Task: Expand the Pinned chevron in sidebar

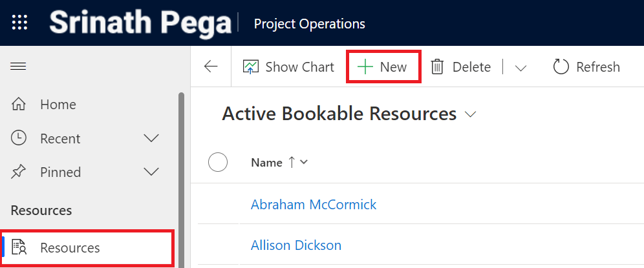Action: [x=151, y=172]
